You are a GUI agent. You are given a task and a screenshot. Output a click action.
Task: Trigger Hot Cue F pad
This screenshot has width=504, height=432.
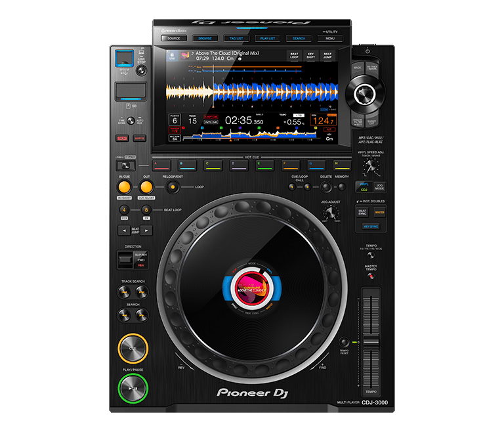(291, 165)
